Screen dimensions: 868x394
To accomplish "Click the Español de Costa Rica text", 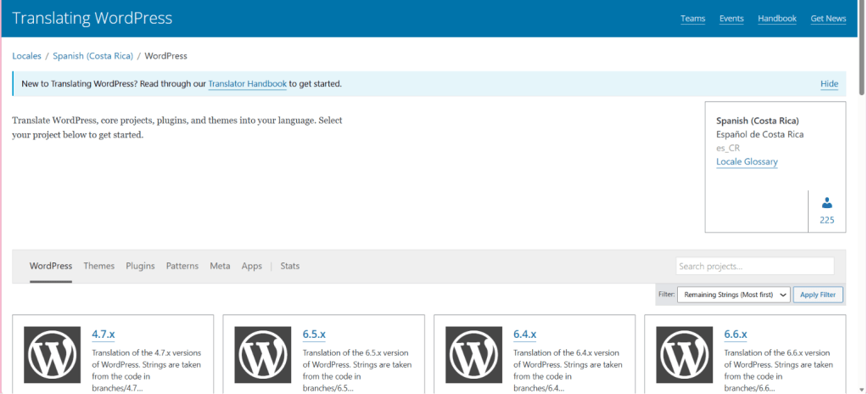I will (760, 135).
